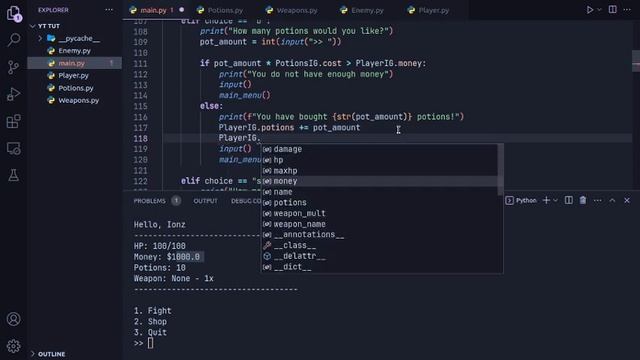640x360 pixels.
Task: Click the editor vertical scrollbar
Action: pos(636,61)
